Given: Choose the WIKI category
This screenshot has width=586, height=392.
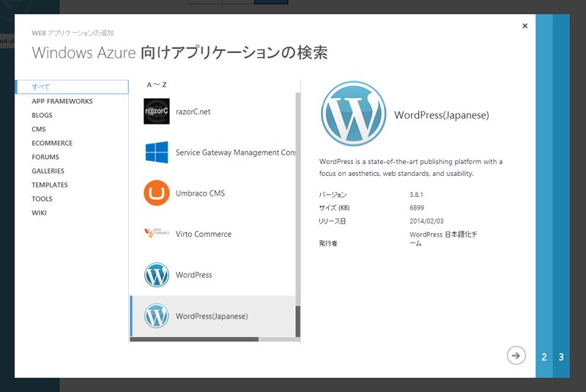Looking at the screenshot, I should (x=39, y=212).
